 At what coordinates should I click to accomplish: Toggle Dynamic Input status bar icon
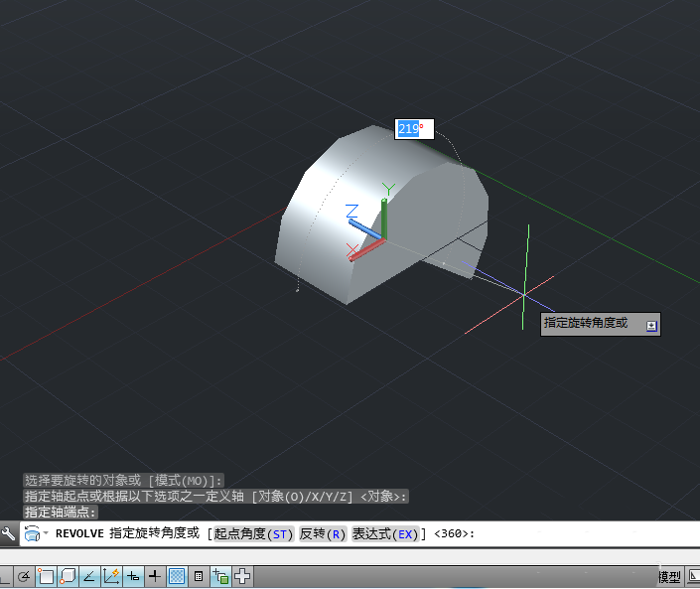coord(133,576)
